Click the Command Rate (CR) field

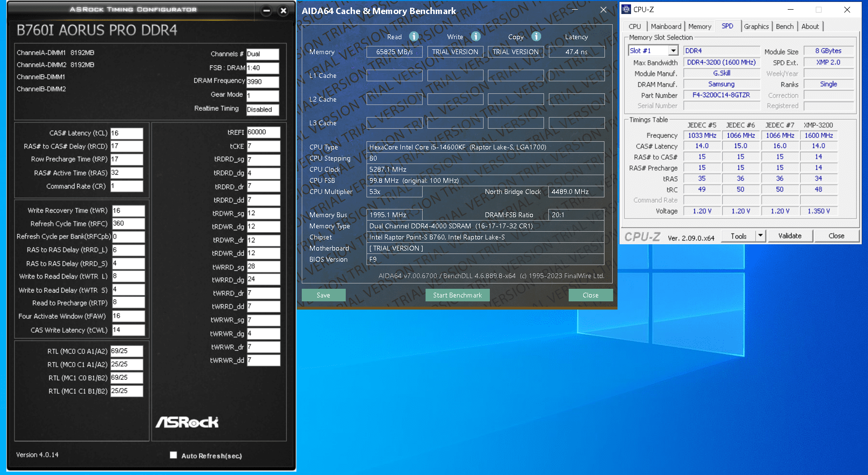tap(127, 186)
